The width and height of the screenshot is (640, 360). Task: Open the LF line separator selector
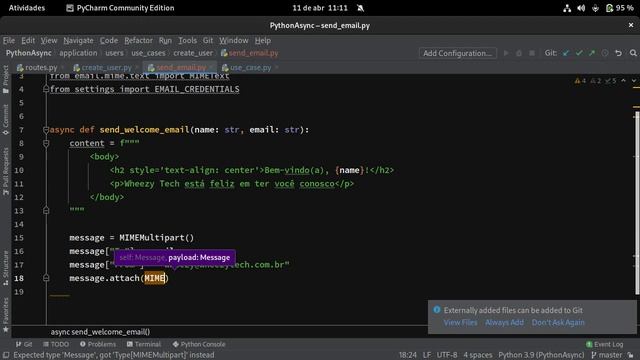click(x=427, y=355)
